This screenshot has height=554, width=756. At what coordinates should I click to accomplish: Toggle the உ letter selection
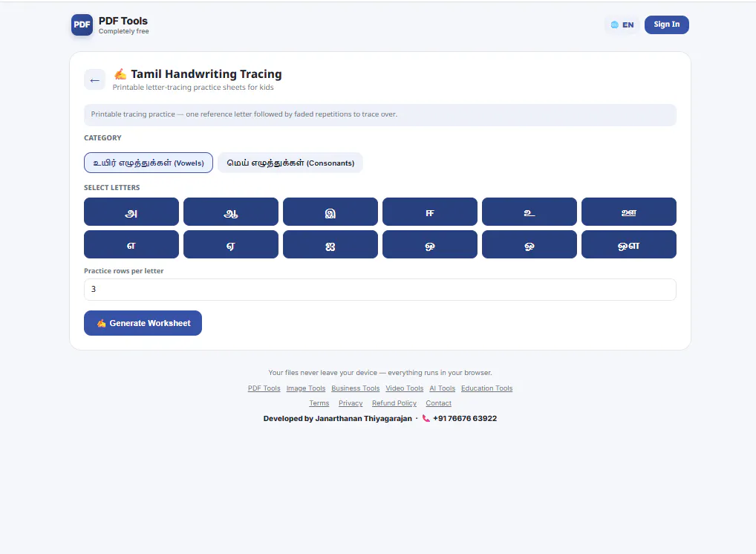[529, 212]
